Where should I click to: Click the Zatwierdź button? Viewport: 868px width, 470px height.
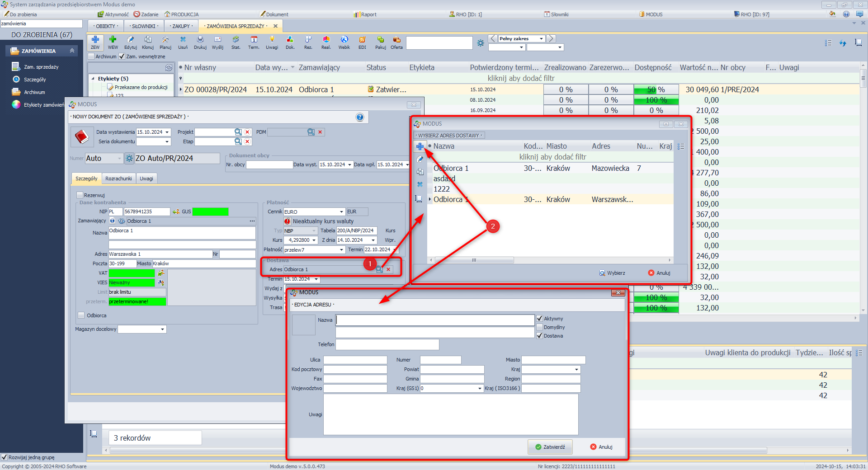pyautogui.click(x=550, y=447)
